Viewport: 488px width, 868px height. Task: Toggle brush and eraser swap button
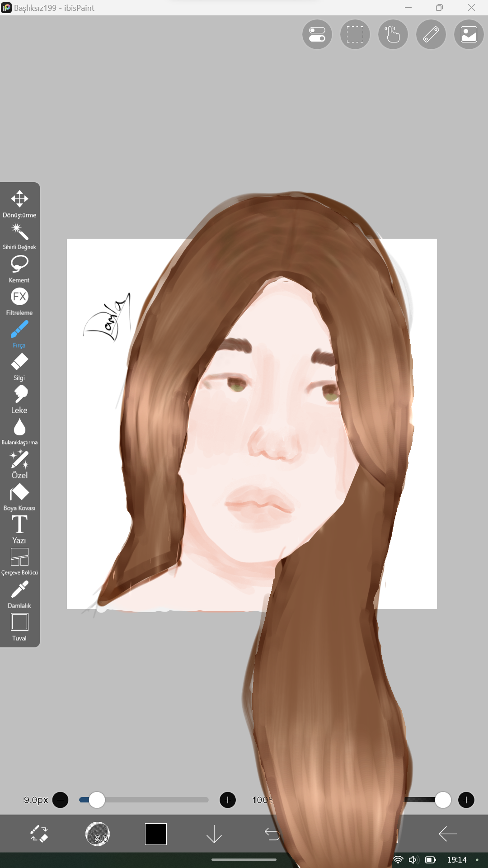[x=39, y=834]
